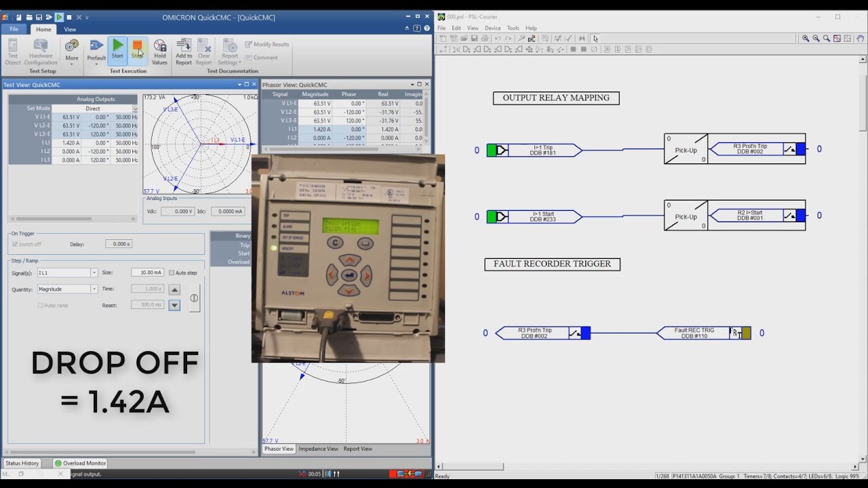
Task: Click PSL-Courier save icon
Action: 475,39
